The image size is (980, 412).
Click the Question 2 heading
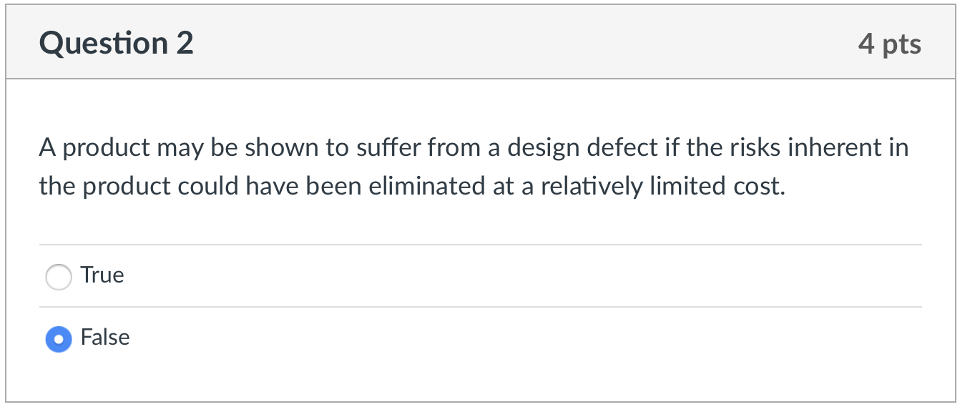coord(116,43)
